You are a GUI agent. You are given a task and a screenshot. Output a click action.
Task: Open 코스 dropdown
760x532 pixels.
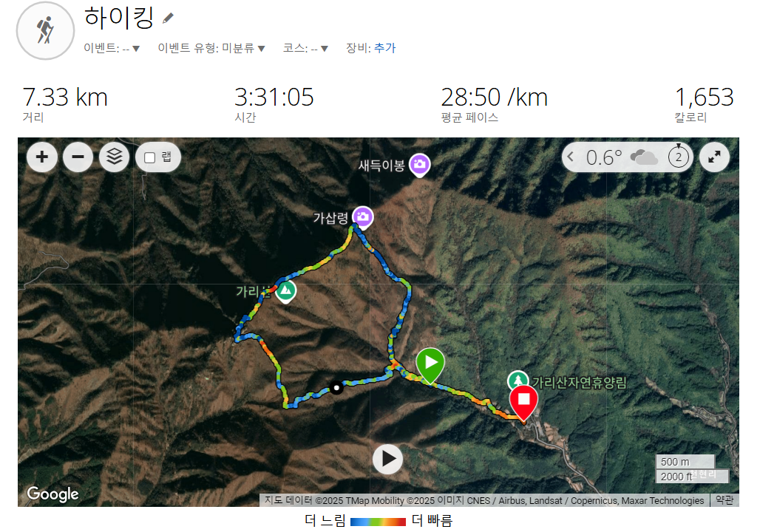[x=306, y=48]
